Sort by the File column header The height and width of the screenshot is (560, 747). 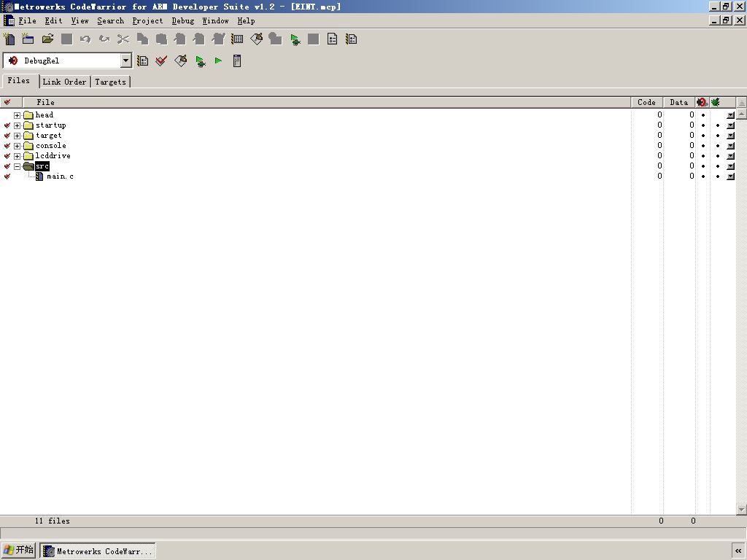(327, 102)
